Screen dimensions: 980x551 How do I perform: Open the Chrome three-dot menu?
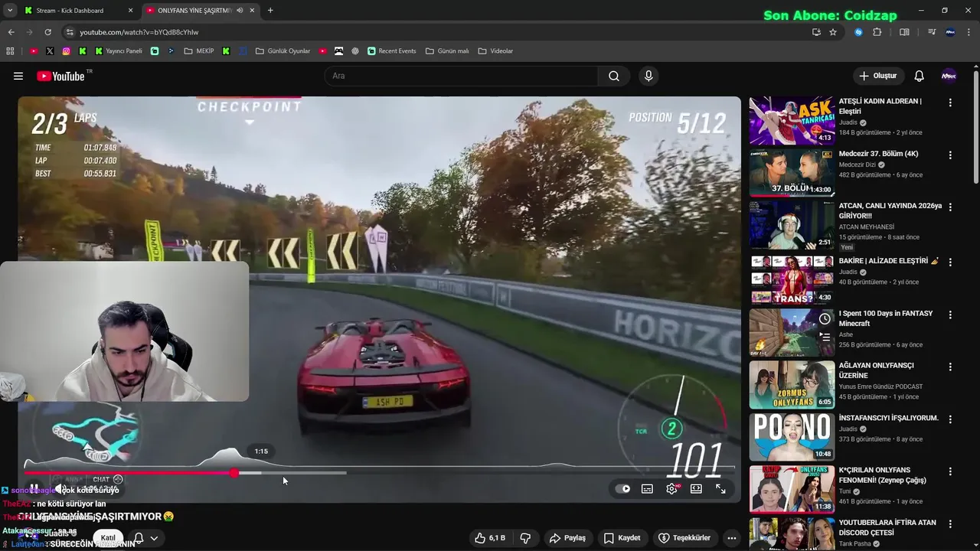click(x=969, y=32)
